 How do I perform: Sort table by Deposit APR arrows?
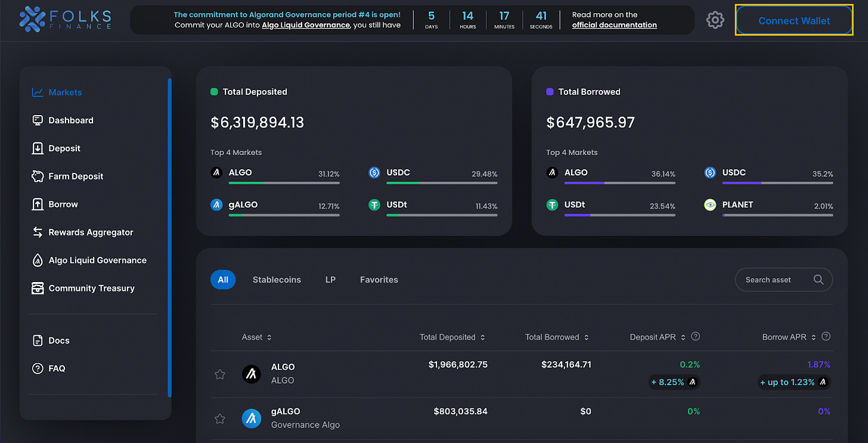(x=683, y=337)
